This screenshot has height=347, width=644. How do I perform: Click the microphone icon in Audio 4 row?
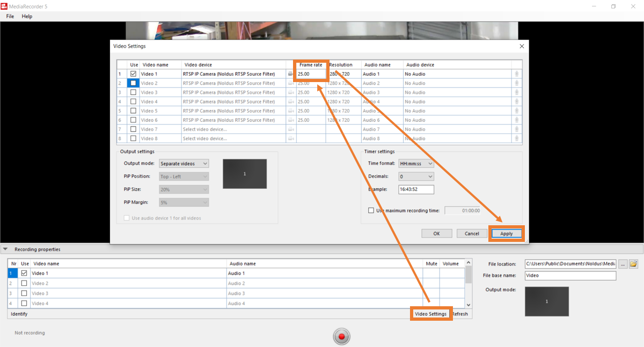(517, 101)
